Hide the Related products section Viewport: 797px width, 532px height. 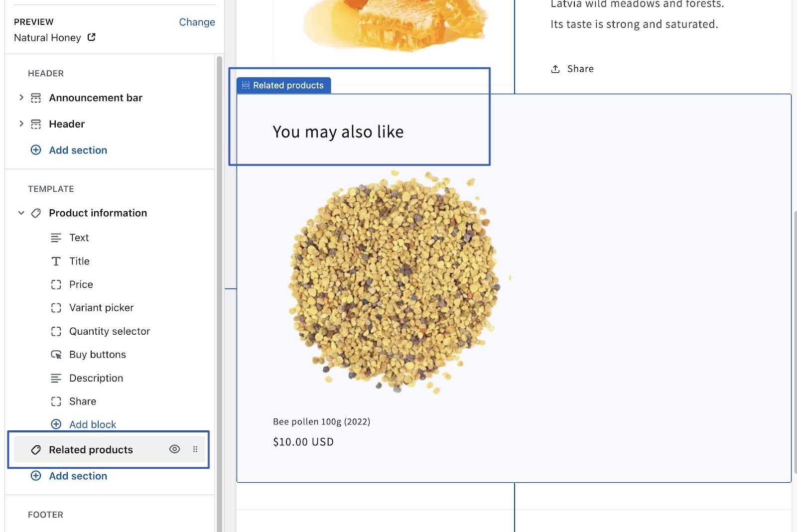pos(174,449)
